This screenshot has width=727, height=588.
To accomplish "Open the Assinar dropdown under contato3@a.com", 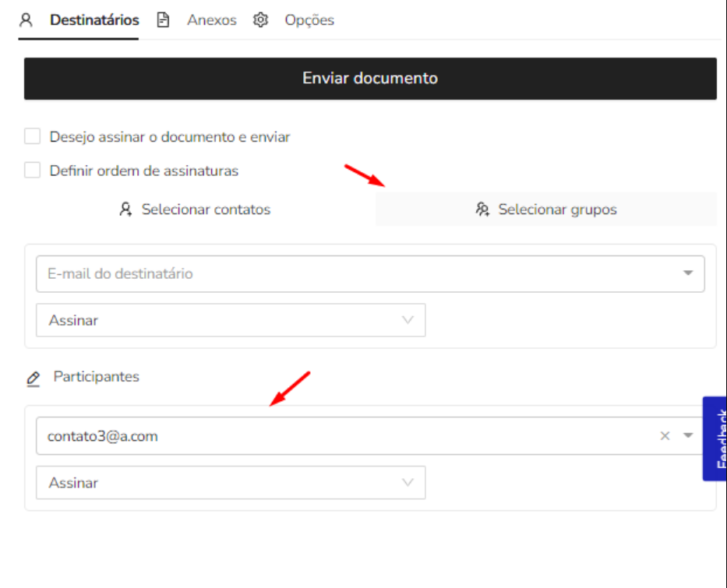I will pyautogui.click(x=231, y=483).
